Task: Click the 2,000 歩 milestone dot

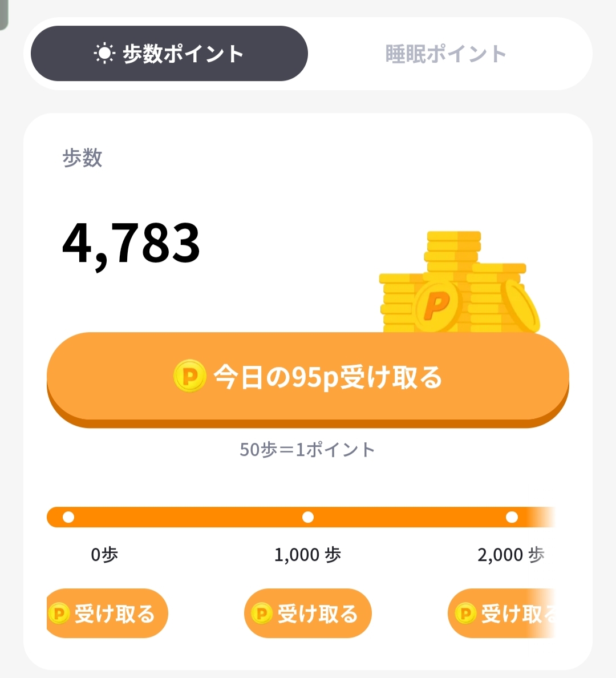Action: tap(512, 517)
